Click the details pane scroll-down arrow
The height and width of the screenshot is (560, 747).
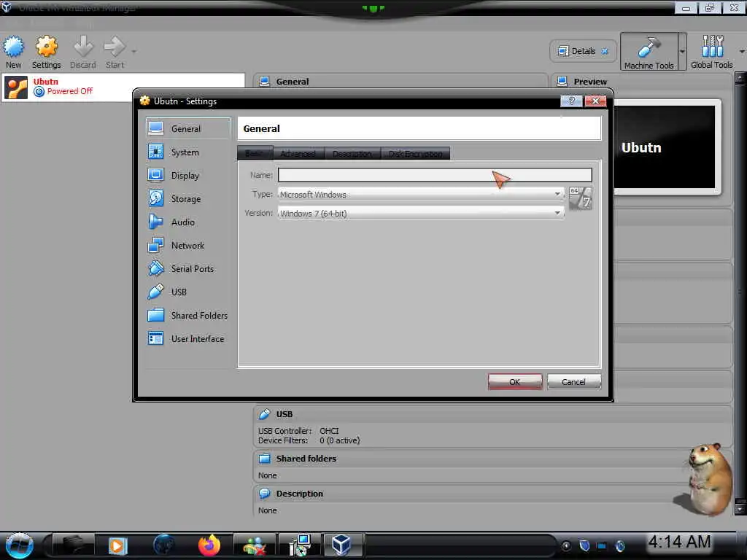[740, 509]
